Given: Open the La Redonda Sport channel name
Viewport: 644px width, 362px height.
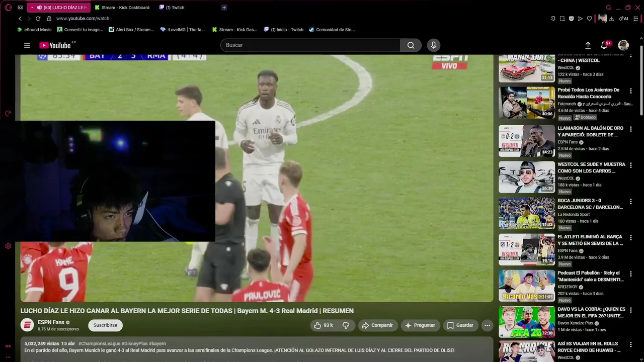Looking at the screenshot, I should click(574, 214).
